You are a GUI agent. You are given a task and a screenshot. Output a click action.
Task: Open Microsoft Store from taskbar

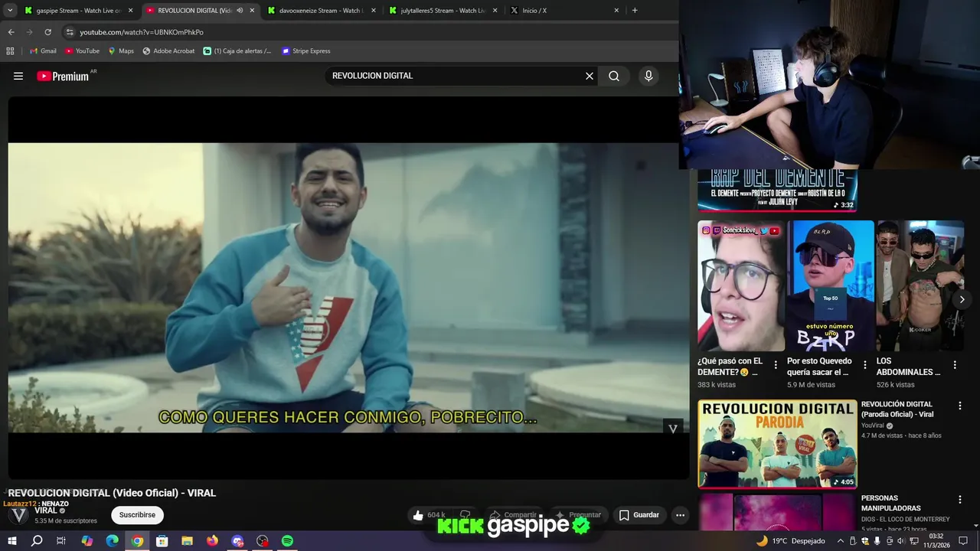(162, 541)
